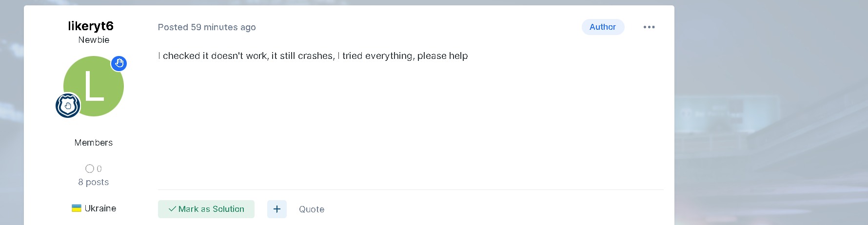The image size is (868, 225).
Task: Click the post text about crashes
Action: point(313,56)
